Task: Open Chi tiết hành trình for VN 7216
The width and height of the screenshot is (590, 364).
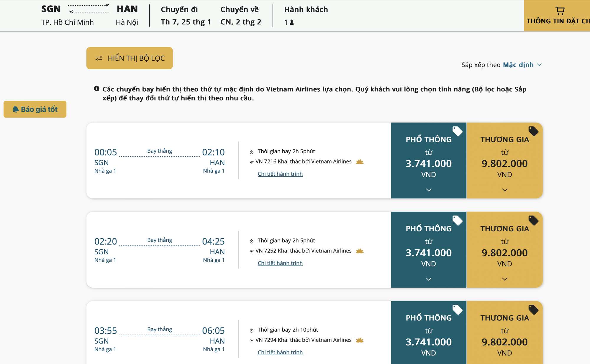Action: click(x=280, y=174)
